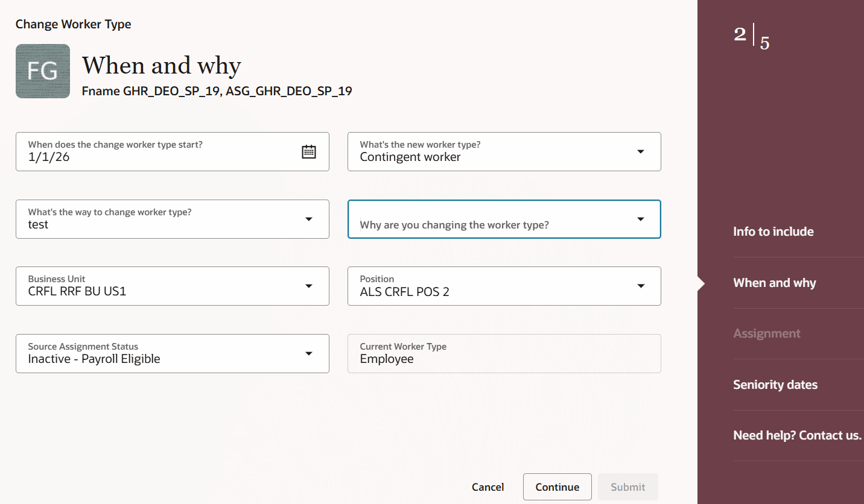
Task: Open the calendar date picker icon
Action: point(308,151)
